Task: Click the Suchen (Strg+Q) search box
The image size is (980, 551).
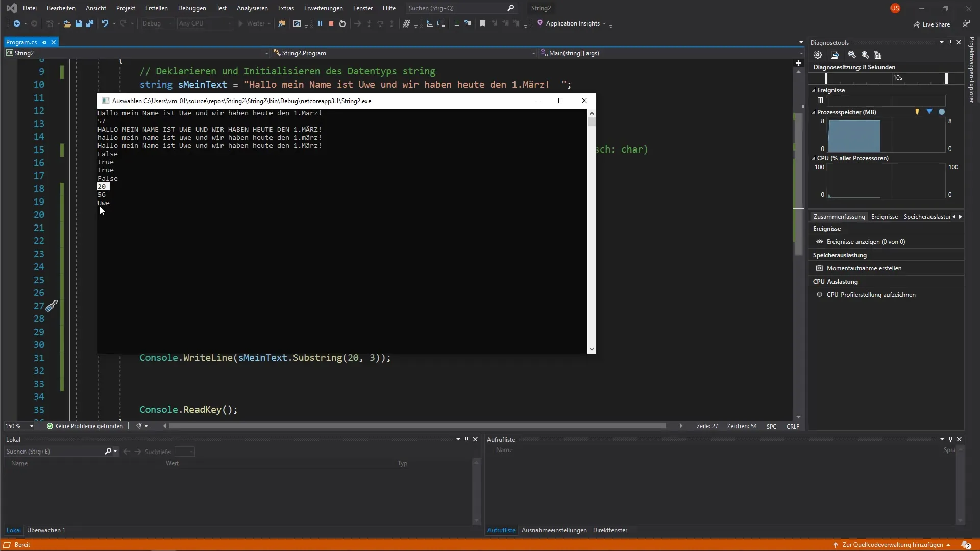Action: point(461,8)
